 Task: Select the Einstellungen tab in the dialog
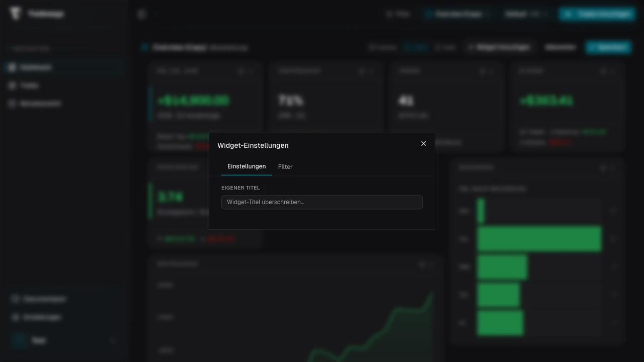pyautogui.click(x=247, y=166)
